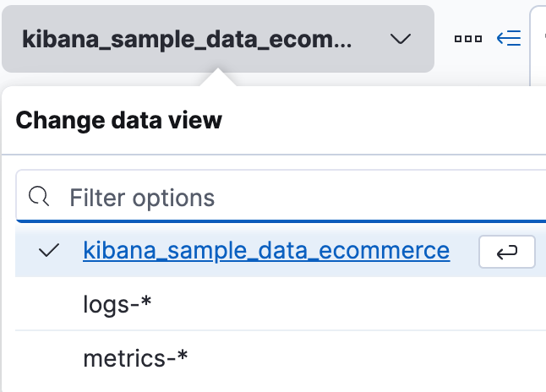
Task: Choose the metrics-* data view
Action: coord(135,358)
